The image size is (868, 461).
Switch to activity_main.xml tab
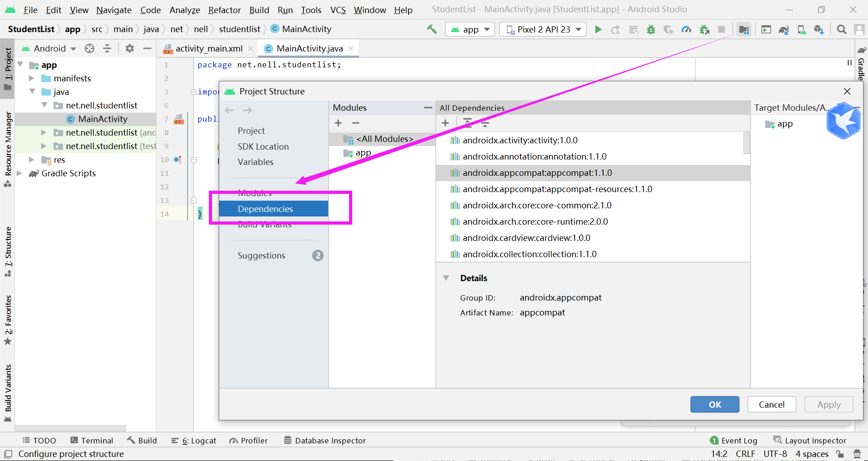point(208,48)
